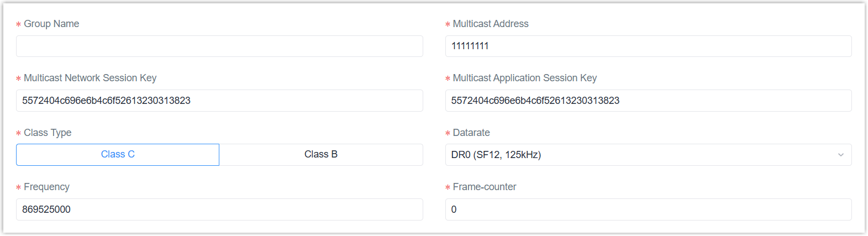This screenshot has height=236, width=868.
Task: Click the Group Name label
Action: coord(51,24)
